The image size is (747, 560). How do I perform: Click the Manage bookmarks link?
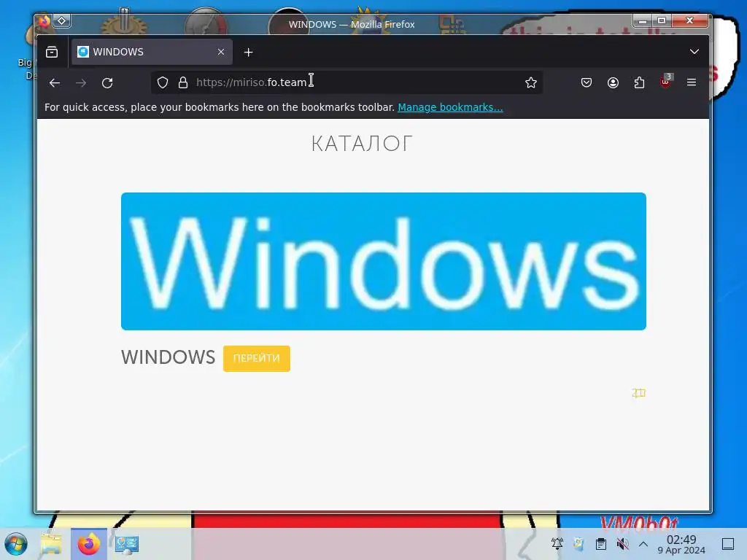[450, 107]
